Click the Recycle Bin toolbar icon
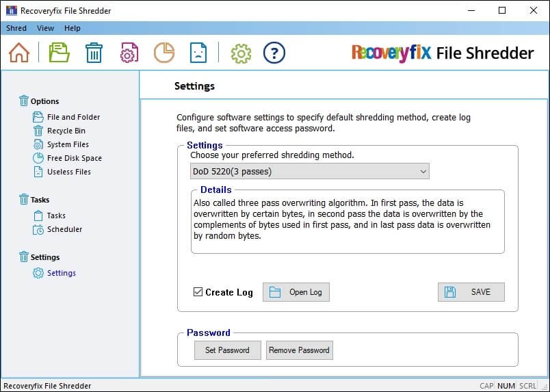Screen dimensions: 550x392 [94, 53]
